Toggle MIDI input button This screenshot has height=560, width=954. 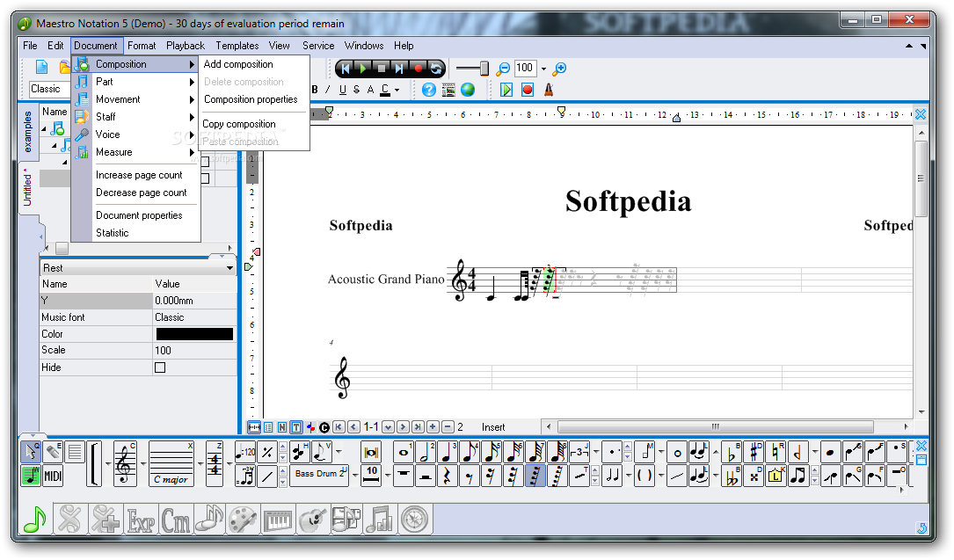tap(53, 476)
